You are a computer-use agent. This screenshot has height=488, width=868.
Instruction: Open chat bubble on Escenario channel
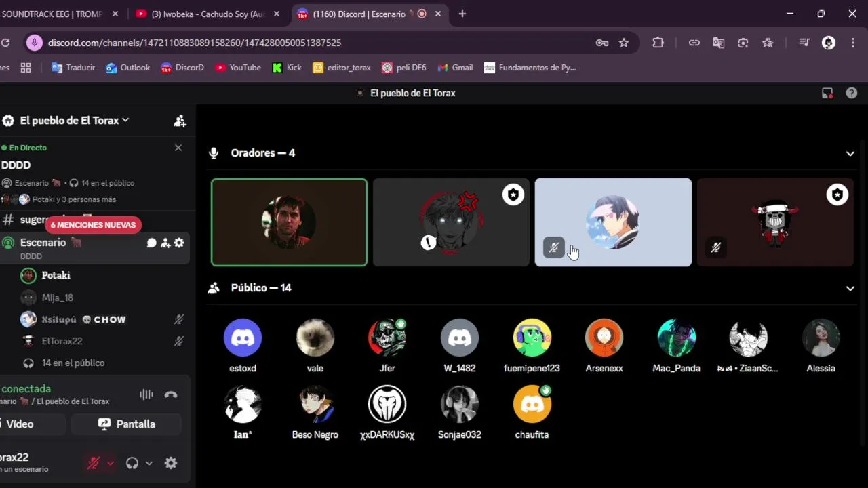click(x=152, y=243)
